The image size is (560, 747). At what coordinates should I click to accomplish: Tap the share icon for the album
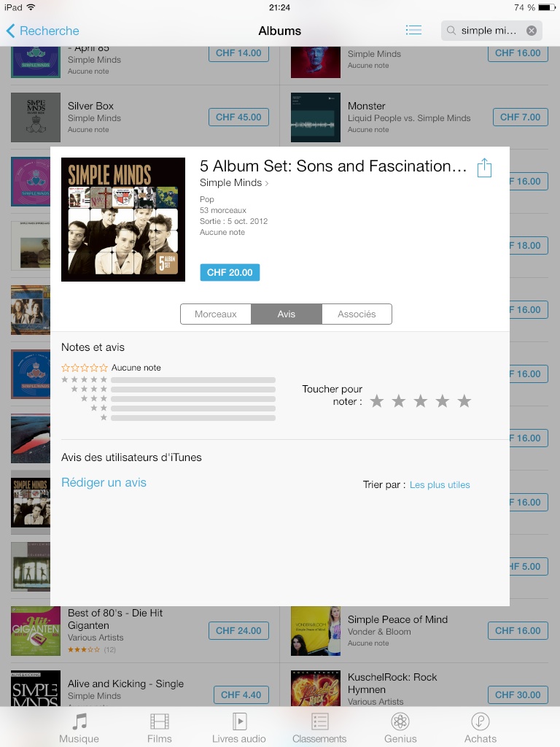tap(484, 168)
